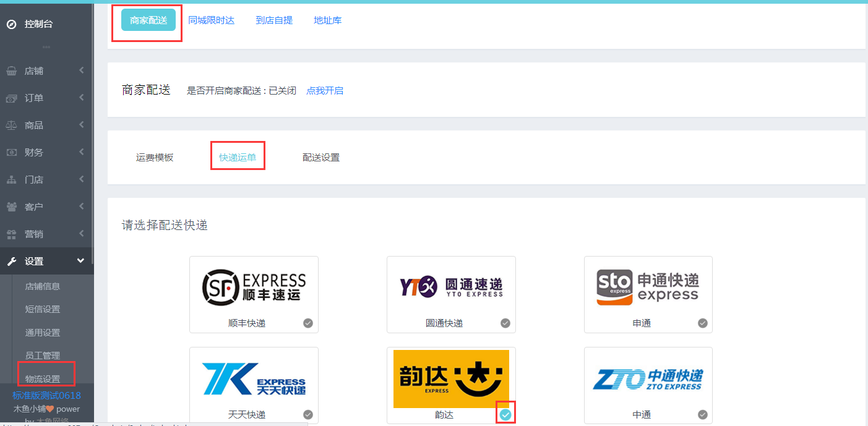This screenshot has width=868, height=426.
Task: Click the ZTO 中通快递 logo
Action: (x=648, y=380)
